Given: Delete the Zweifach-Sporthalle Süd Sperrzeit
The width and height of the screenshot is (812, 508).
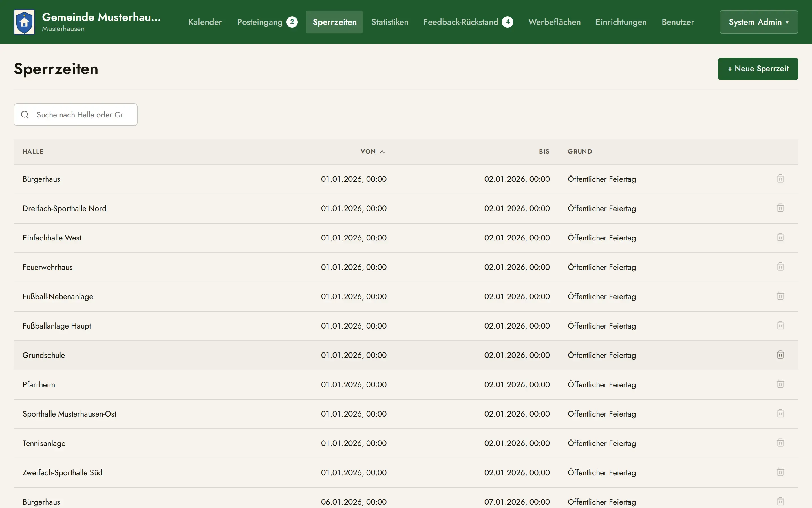Looking at the screenshot, I should point(780,472).
